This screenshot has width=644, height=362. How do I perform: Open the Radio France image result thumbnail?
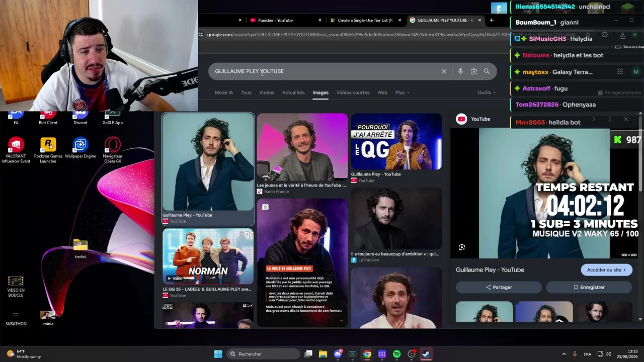[x=302, y=147]
